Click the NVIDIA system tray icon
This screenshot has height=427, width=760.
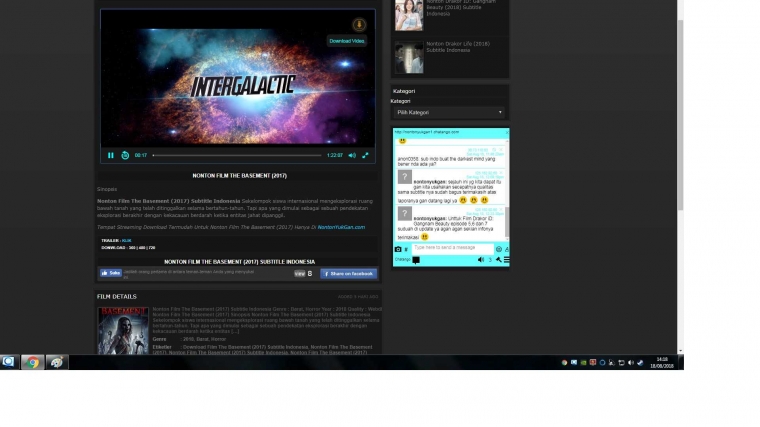(584, 363)
